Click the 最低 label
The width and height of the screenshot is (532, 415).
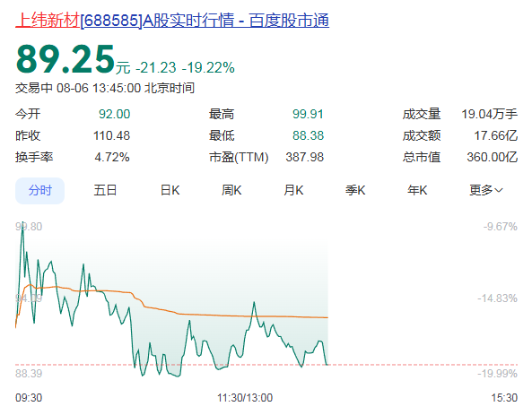pyautogui.click(x=222, y=135)
